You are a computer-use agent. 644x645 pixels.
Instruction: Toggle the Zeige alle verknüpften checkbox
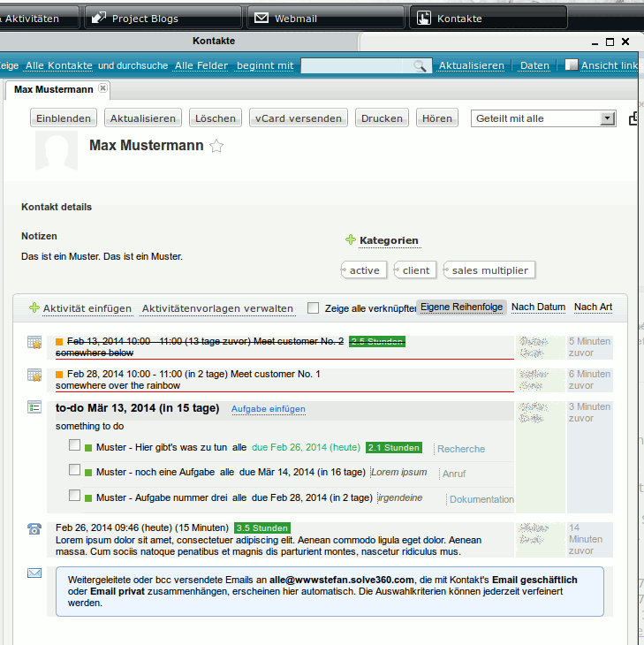(x=313, y=307)
